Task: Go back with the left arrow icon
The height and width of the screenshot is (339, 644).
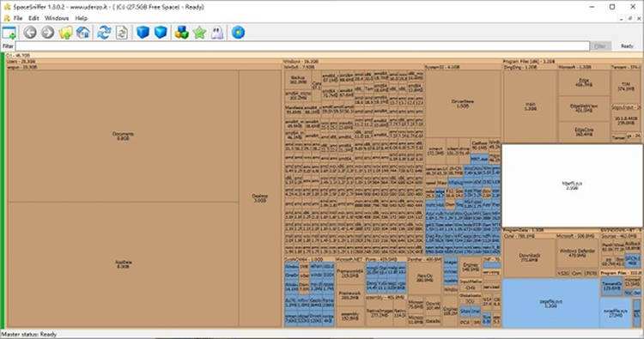Action: coord(29,33)
